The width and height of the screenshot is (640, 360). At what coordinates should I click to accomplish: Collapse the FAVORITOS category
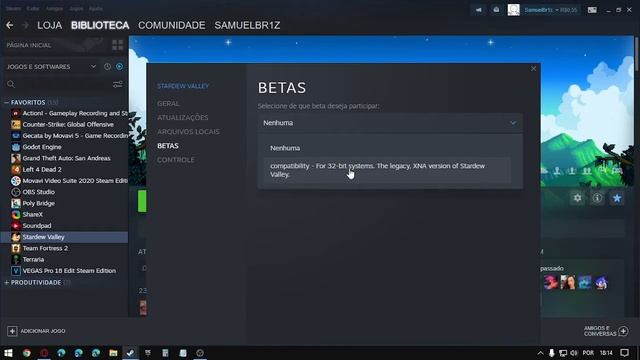click(x=7, y=102)
